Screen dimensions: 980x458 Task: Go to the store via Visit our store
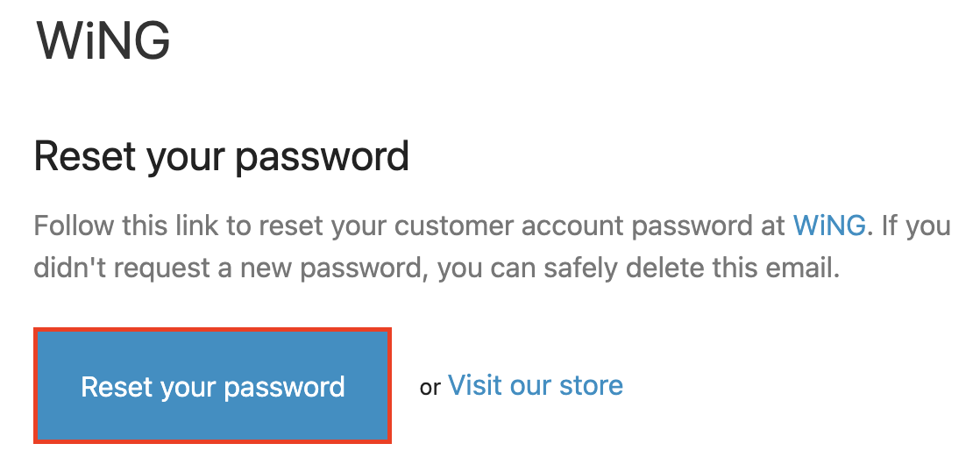point(535,385)
